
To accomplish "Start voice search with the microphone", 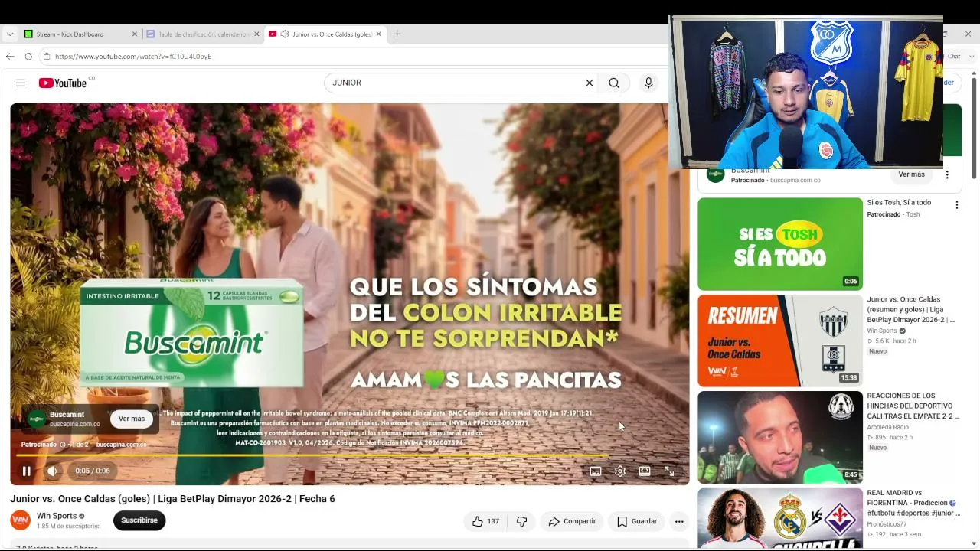I will pos(648,83).
